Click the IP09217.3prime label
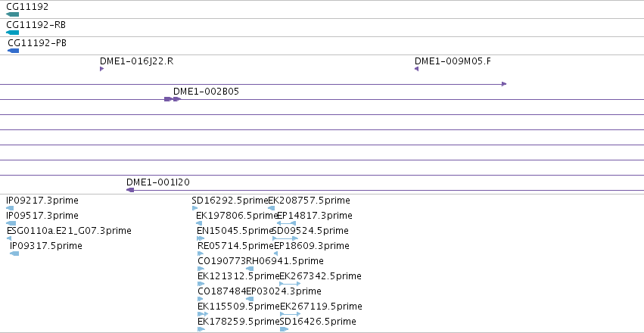Viewport: 644px width, 333px height. coord(42,201)
